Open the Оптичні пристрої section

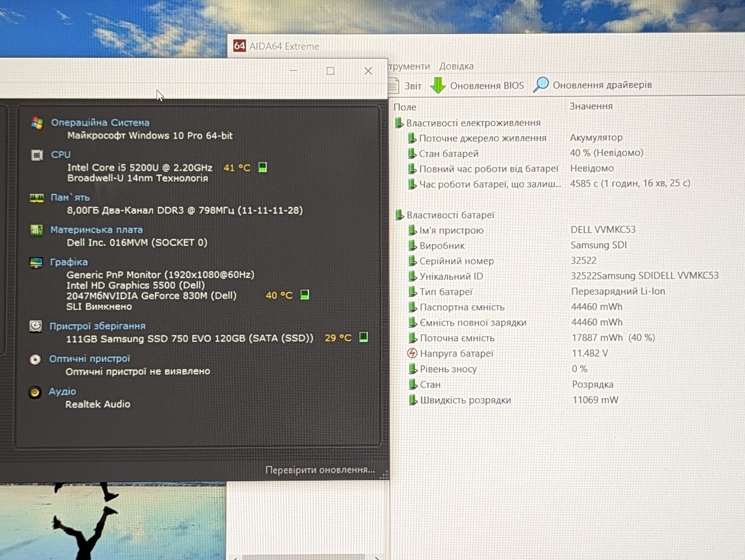click(x=90, y=359)
